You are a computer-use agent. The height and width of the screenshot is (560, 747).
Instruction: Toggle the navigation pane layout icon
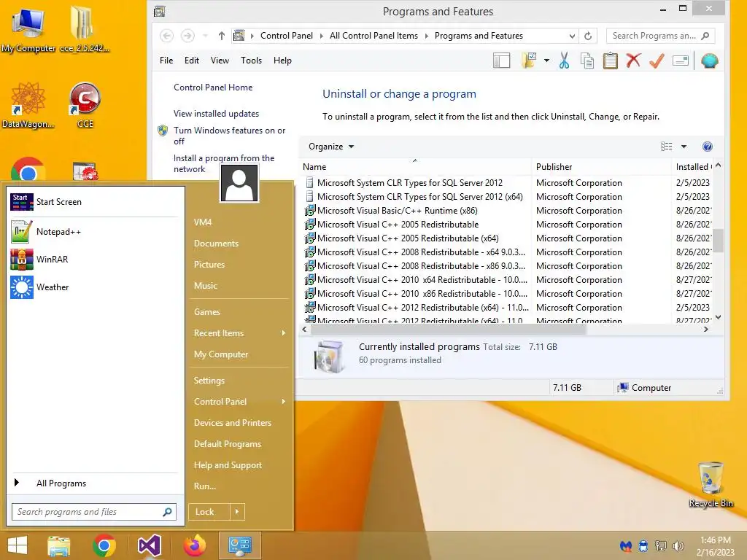pos(501,61)
